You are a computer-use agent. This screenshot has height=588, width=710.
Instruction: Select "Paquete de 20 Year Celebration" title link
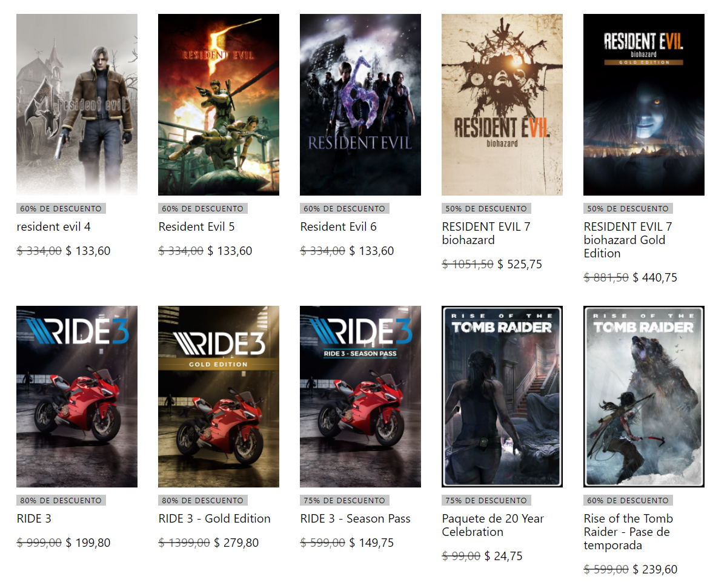(x=493, y=526)
